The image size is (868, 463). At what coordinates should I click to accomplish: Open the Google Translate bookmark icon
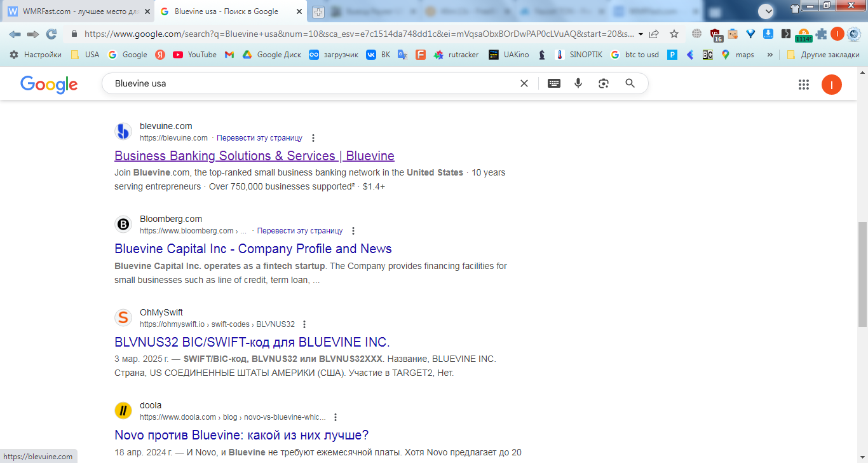(402, 55)
